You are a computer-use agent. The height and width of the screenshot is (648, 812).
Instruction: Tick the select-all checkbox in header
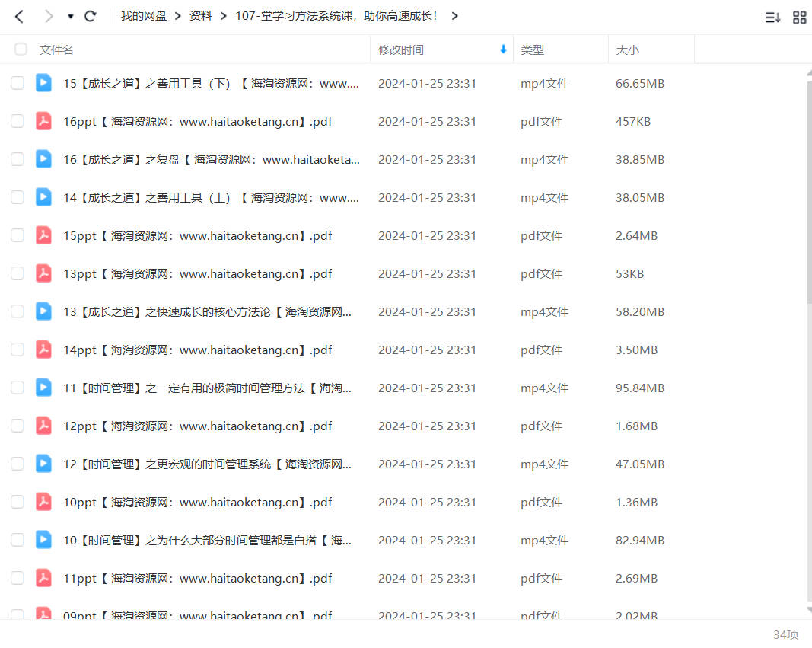point(21,49)
